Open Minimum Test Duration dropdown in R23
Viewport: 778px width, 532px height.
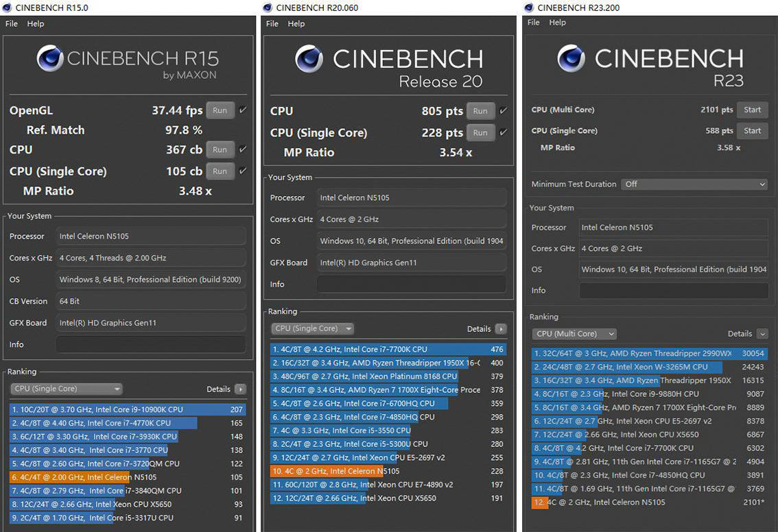(694, 184)
